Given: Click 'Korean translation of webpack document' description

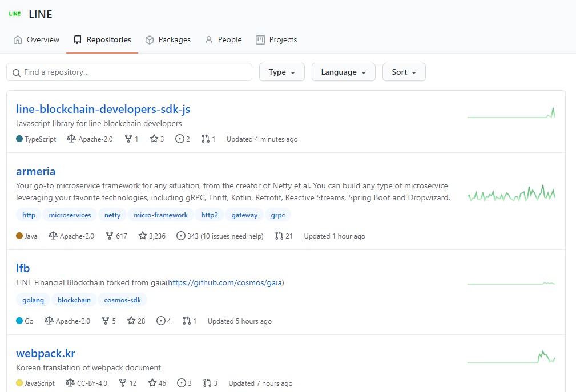Looking at the screenshot, I should point(88,367).
